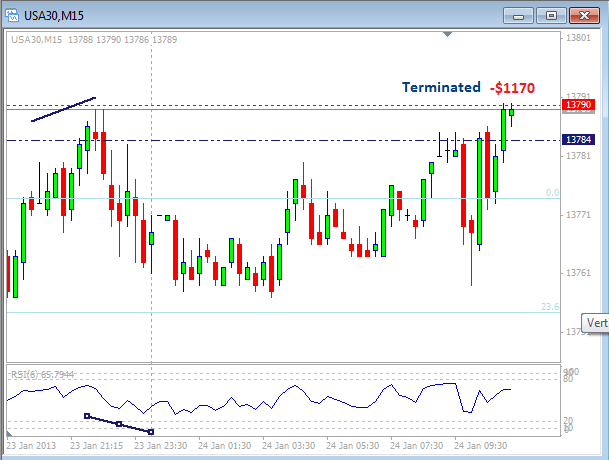The image size is (609, 460).
Task: Select the RSI trendline's right end handle
Action: [x=151, y=432]
